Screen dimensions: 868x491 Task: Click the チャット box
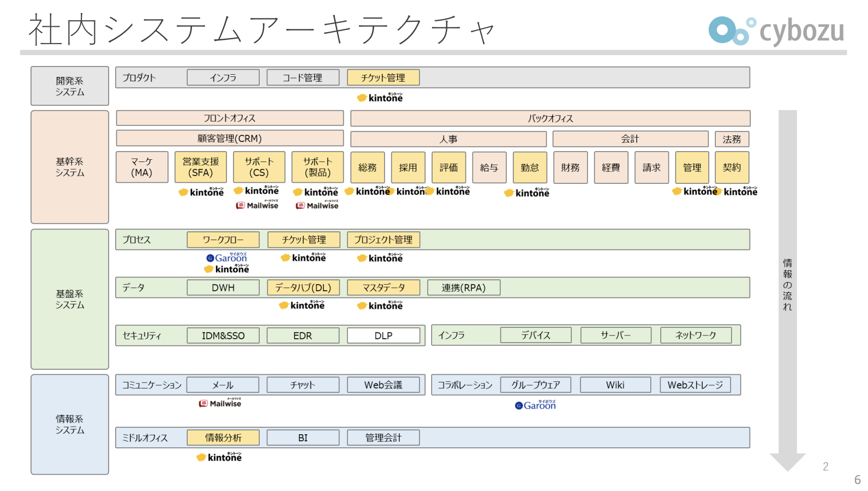point(303,385)
